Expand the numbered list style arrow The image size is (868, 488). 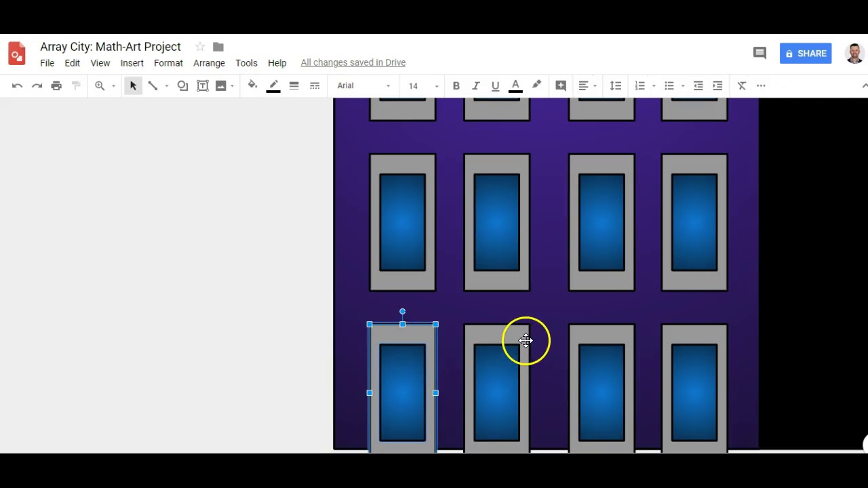(x=654, y=86)
